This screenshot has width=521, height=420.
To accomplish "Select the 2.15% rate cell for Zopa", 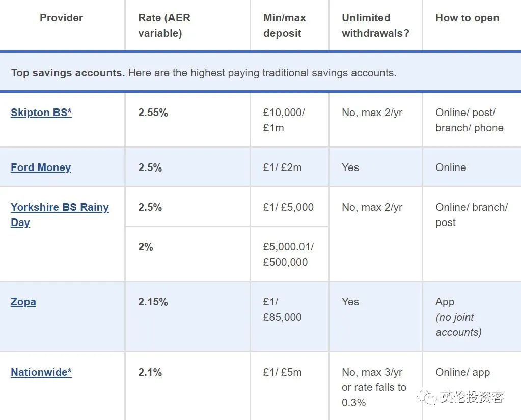I will 153,302.
